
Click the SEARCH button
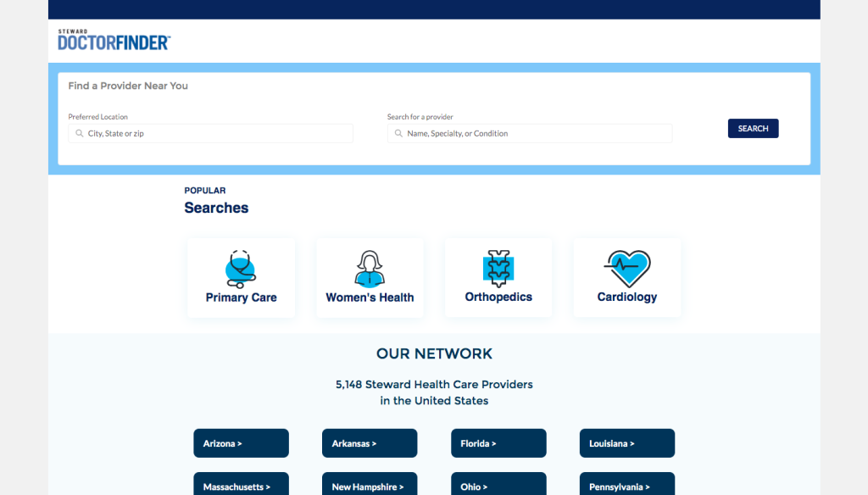pos(753,129)
